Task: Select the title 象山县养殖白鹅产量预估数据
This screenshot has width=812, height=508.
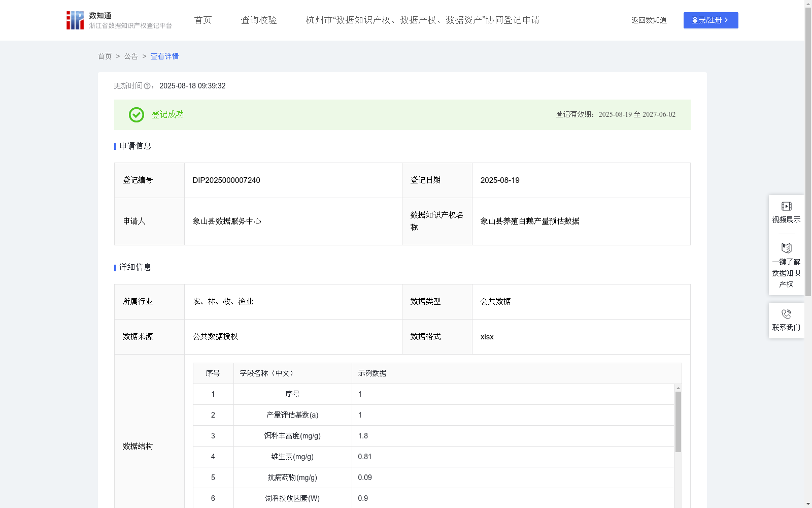Action: point(530,221)
